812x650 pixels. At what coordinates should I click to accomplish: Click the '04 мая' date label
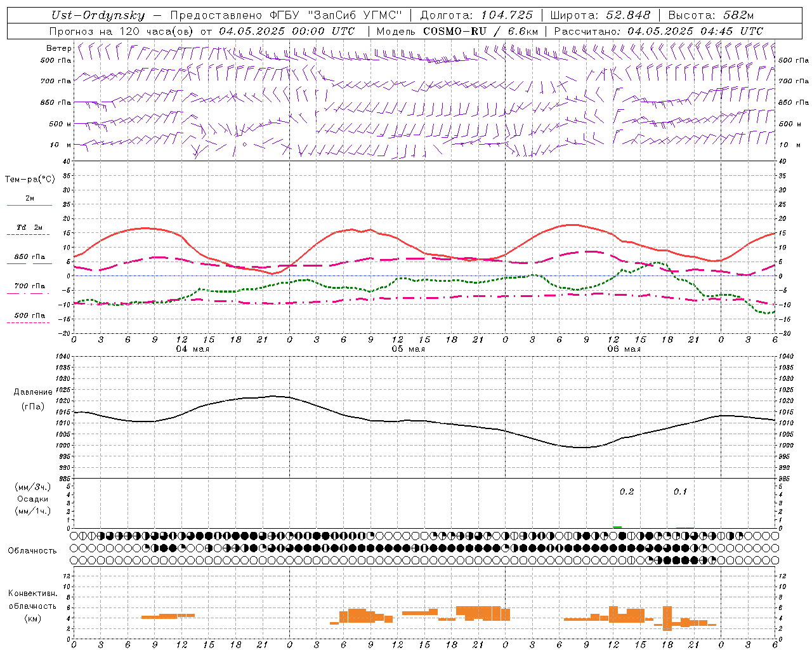(192, 348)
